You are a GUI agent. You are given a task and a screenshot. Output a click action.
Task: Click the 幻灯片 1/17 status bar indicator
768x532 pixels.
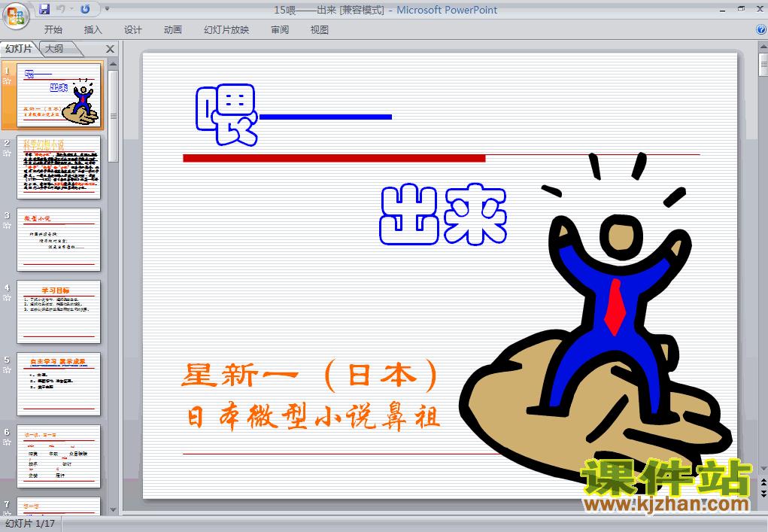[x=30, y=524]
